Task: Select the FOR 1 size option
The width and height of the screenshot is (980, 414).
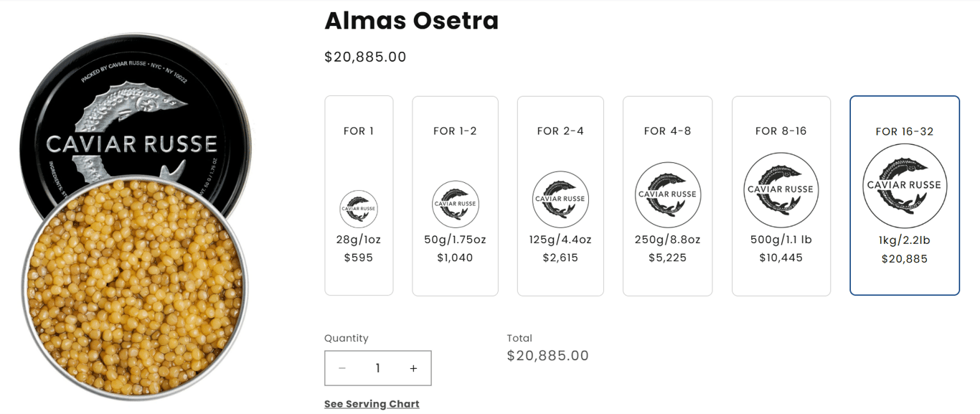Action: 359,131
